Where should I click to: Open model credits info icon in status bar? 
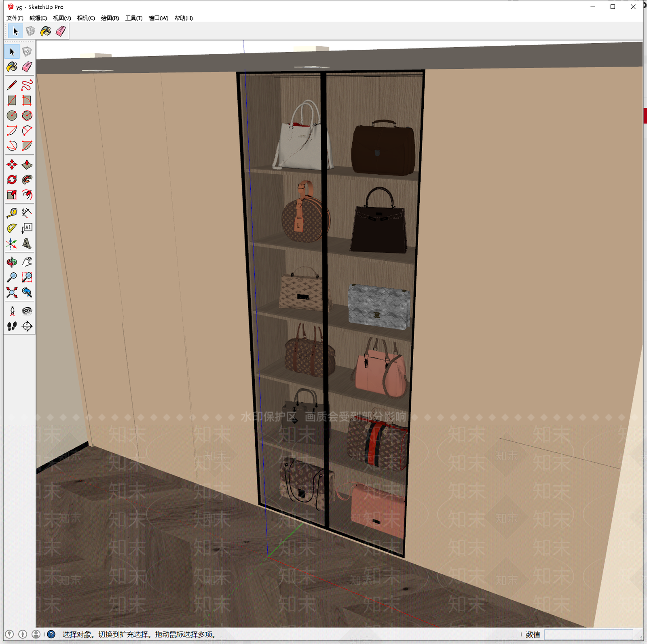pos(23,634)
